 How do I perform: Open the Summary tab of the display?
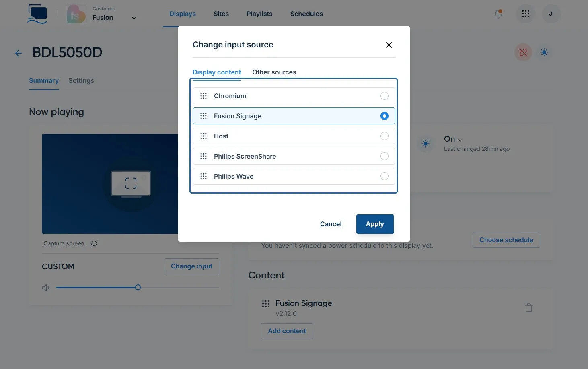tap(44, 80)
